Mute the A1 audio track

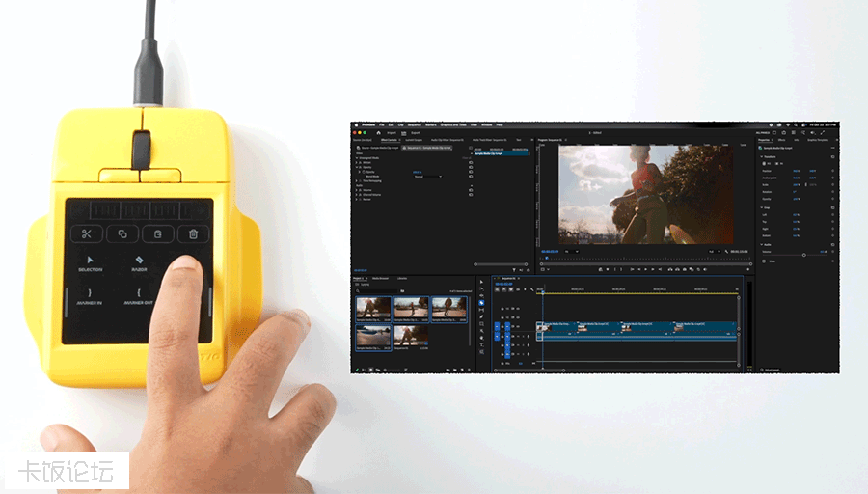518,336
